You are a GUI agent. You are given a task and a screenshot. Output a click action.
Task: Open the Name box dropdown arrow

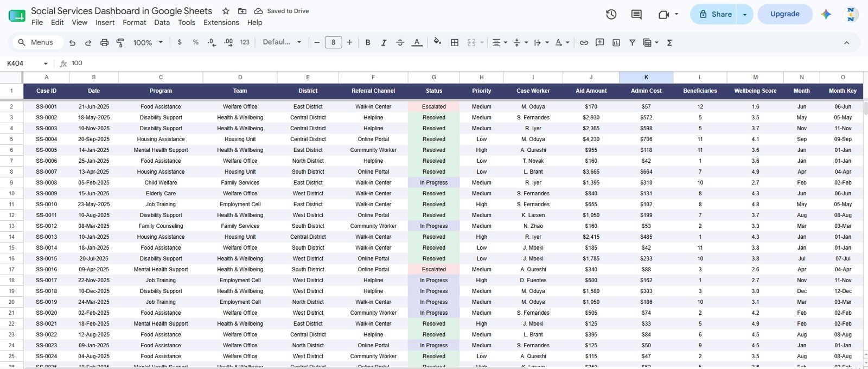(x=46, y=63)
